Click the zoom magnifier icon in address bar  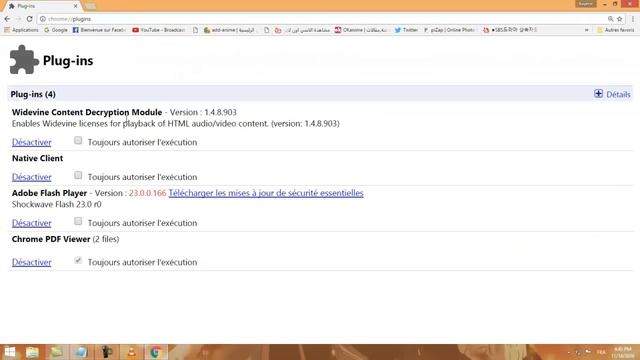[x=610, y=19]
